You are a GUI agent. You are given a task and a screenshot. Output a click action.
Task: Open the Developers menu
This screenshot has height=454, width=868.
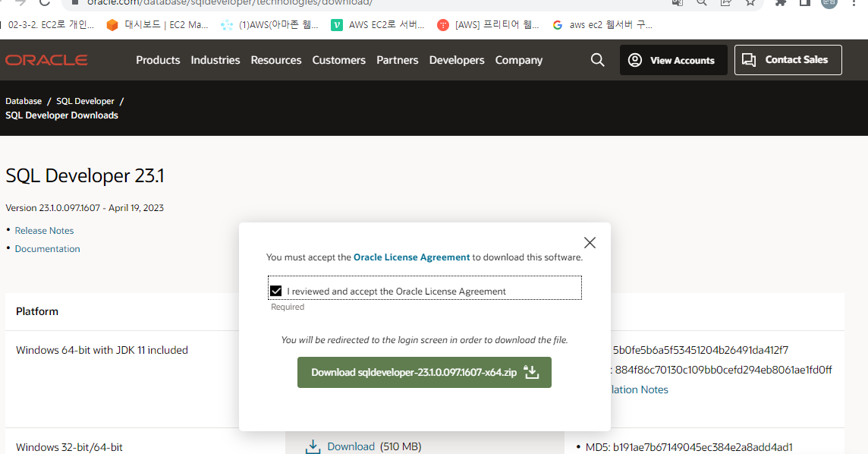(457, 60)
